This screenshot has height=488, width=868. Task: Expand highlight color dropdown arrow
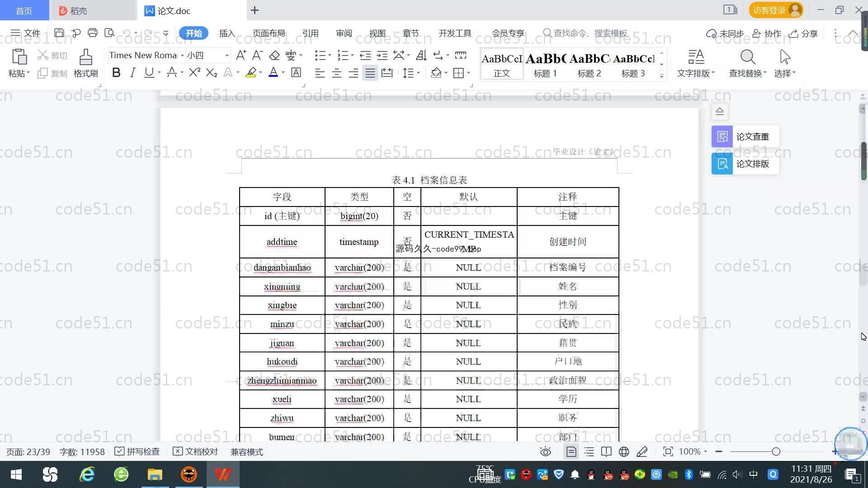[x=260, y=73]
